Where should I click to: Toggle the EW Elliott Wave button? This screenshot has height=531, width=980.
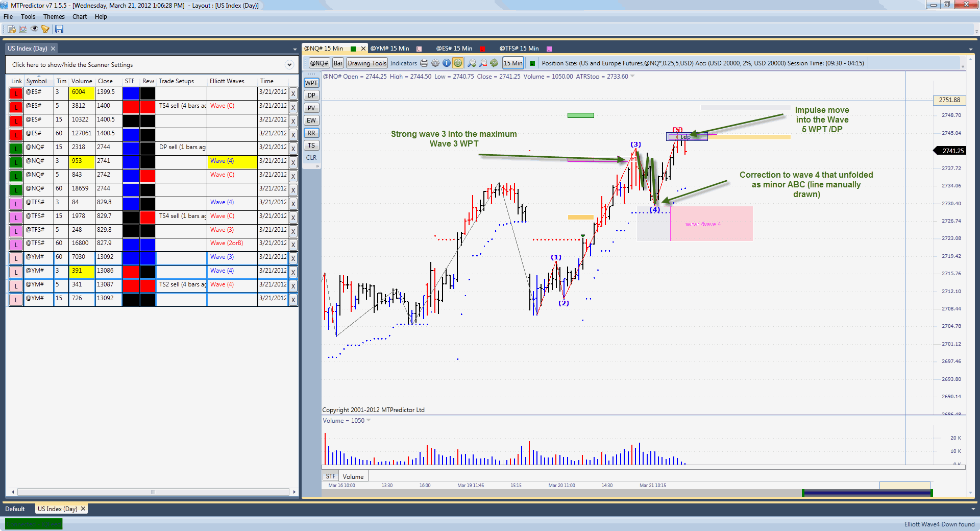311,120
